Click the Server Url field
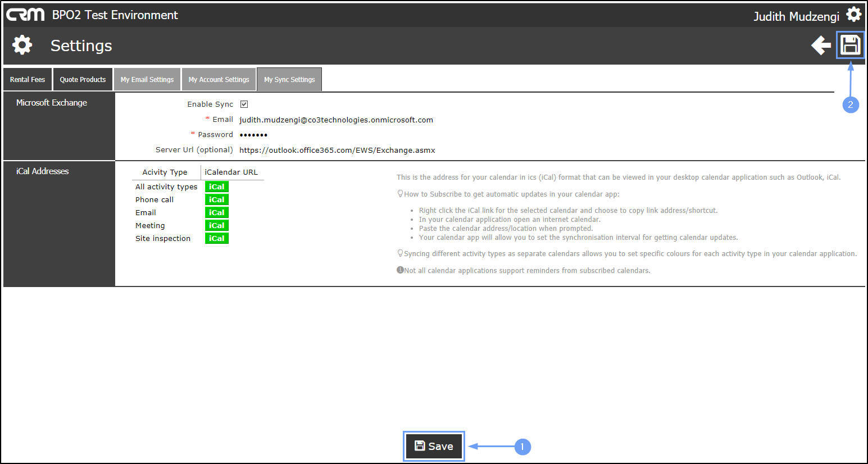 337,150
